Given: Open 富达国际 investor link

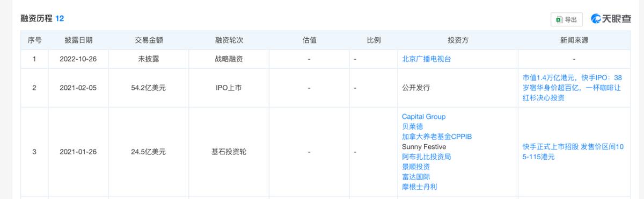Looking at the screenshot, I should click(416, 177).
